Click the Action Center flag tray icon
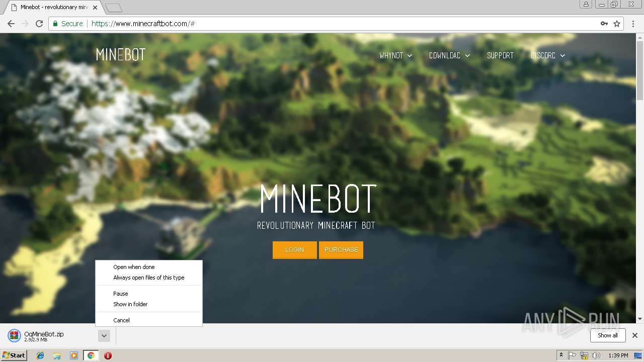 click(x=572, y=355)
